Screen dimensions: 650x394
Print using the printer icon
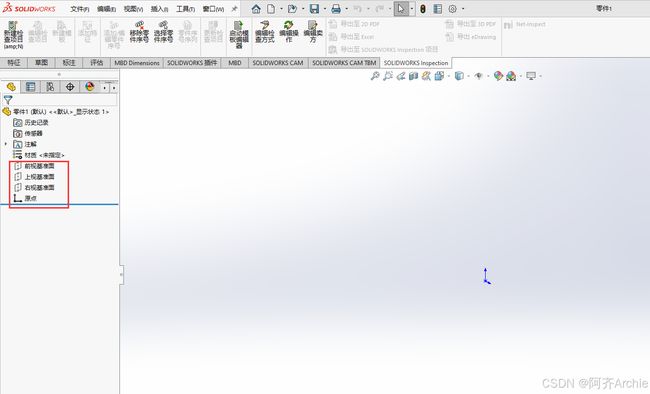[x=336, y=9]
